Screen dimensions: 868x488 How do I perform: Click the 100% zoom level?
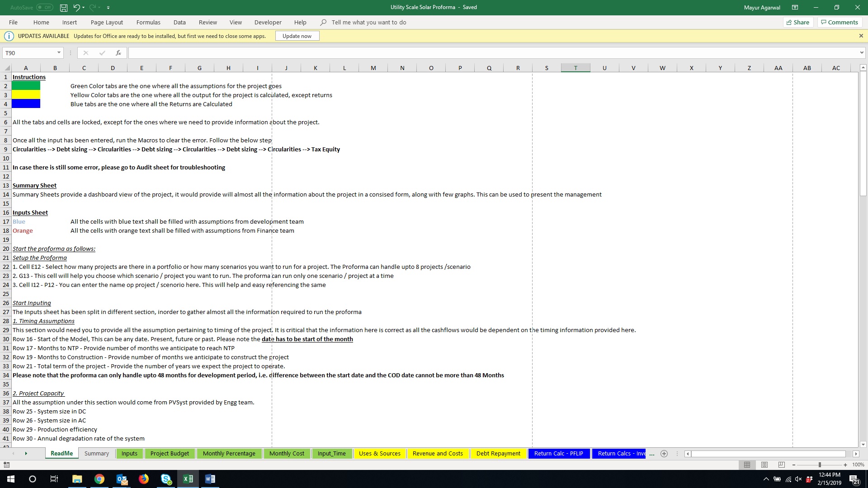[858, 465]
